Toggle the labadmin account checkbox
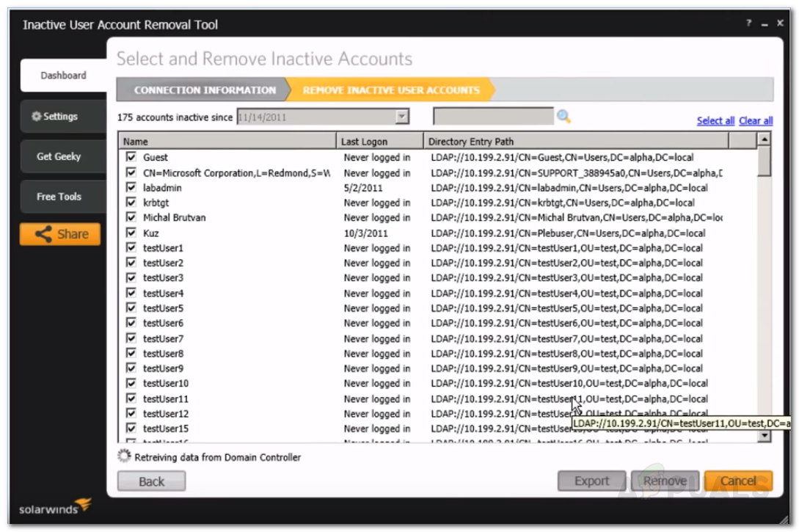The width and height of the screenshot is (799, 532). point(131,188)
